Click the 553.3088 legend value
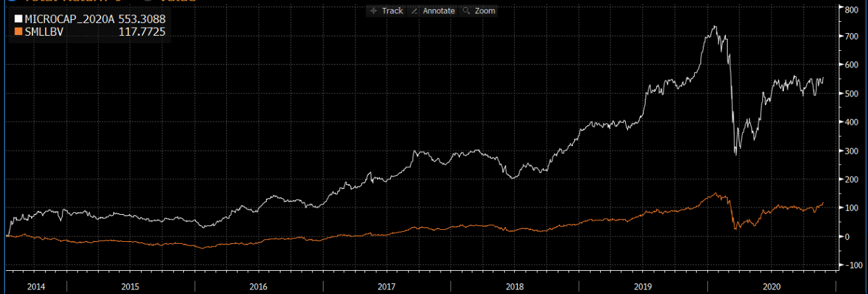This screenshot has height=294, width=868. click(x=142, y=19)
